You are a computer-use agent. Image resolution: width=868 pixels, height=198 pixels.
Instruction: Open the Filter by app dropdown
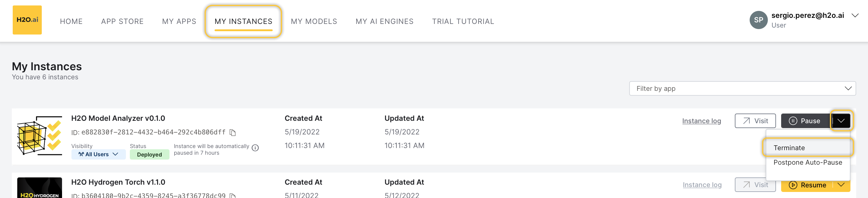pyautogui.click(x=742, y=88)
